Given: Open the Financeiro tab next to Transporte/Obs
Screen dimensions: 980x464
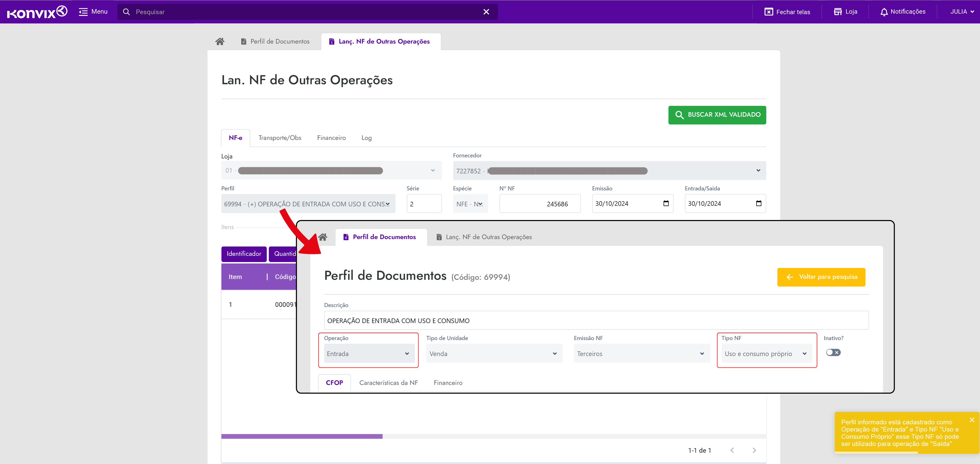Looking at the screenshot, I should (331, 138).
